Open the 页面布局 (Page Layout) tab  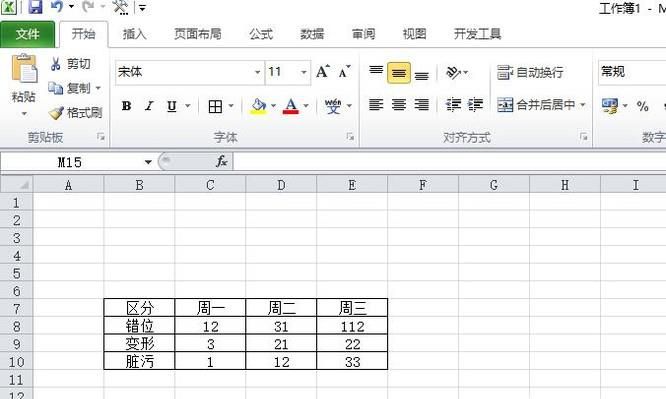[198, 34]
